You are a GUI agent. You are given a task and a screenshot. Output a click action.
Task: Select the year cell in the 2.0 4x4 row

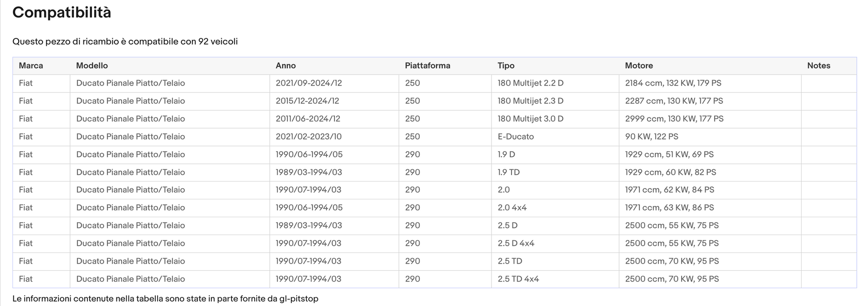[334, 208]
